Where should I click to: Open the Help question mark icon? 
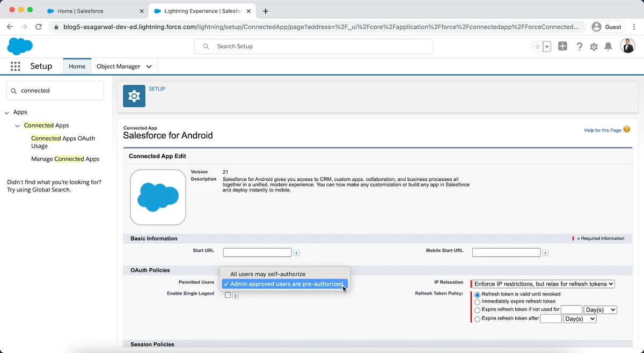tap(580, 47)
